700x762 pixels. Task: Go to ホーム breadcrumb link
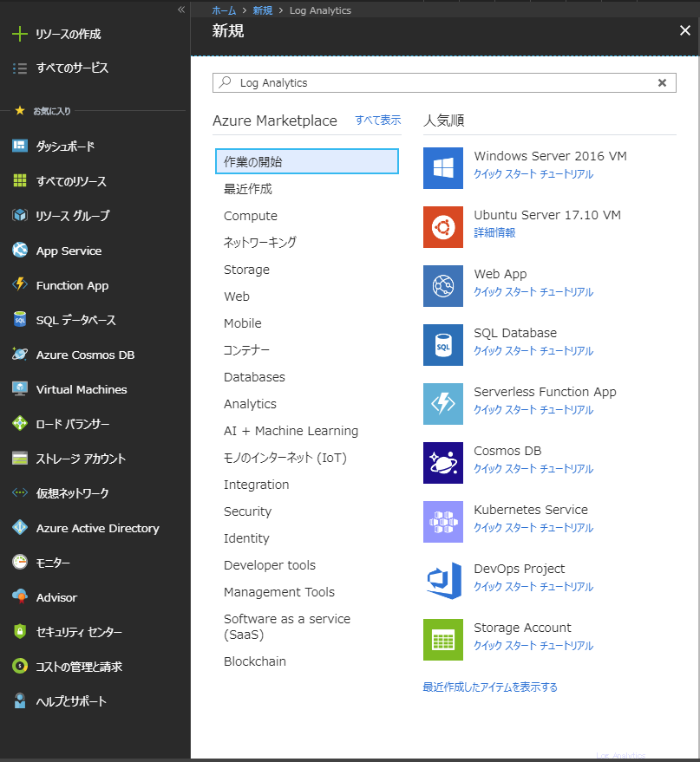[224, 10]
